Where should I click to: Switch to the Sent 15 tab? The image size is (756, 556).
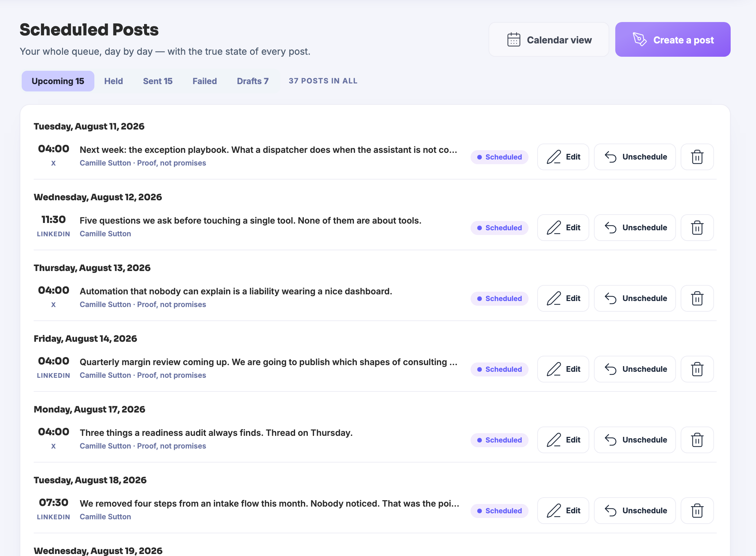[x=157, y=81]
